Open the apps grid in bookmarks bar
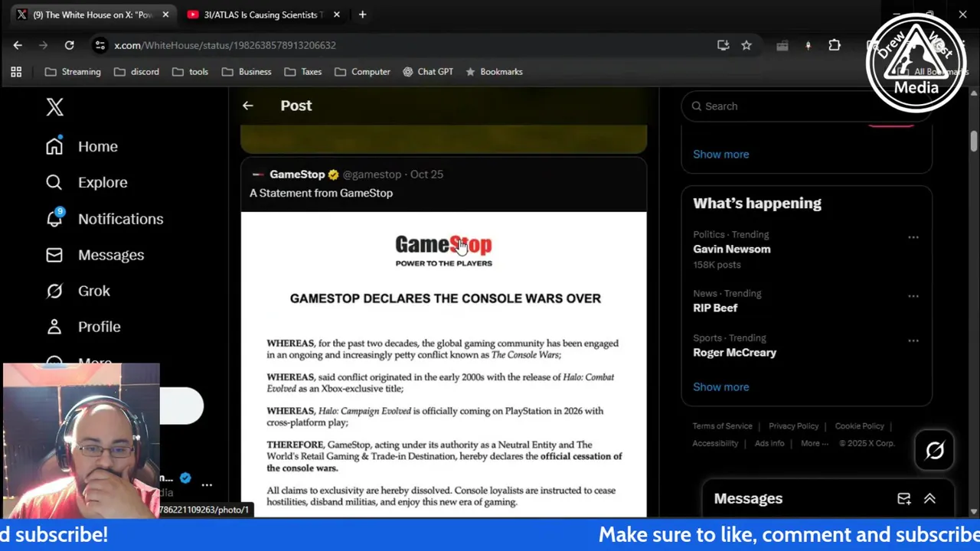 point(16,72)
